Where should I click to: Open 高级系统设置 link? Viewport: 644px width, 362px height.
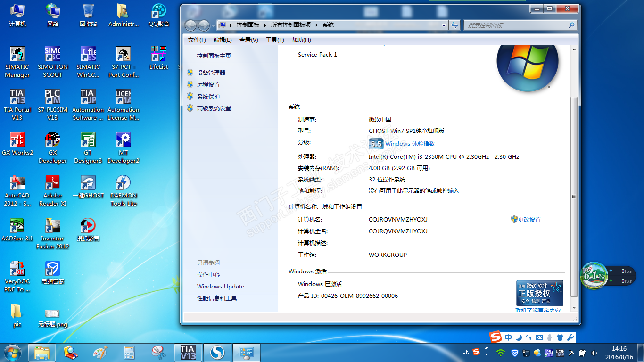point(214,108)
